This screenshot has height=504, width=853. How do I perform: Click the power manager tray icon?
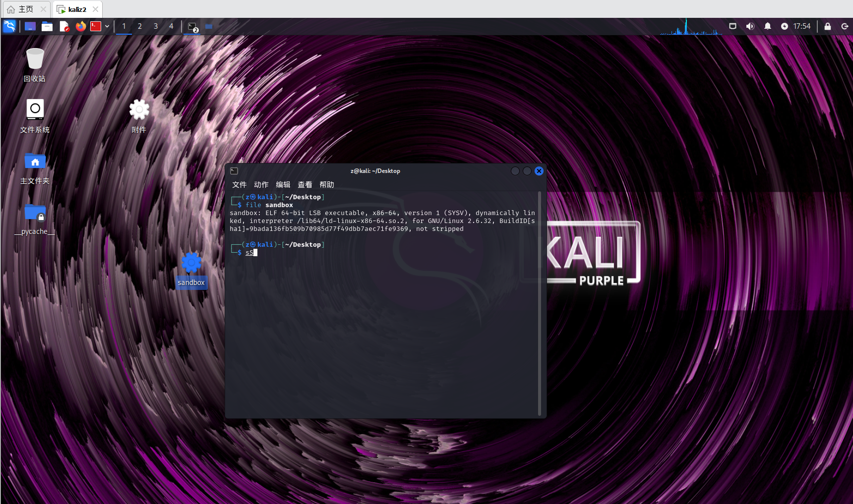(785, 26)
